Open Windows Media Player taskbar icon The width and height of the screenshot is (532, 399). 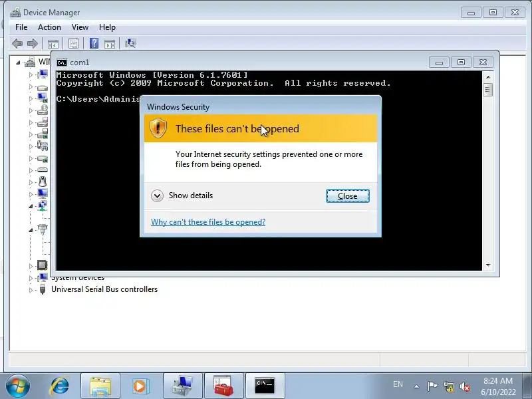click(140, 386)
